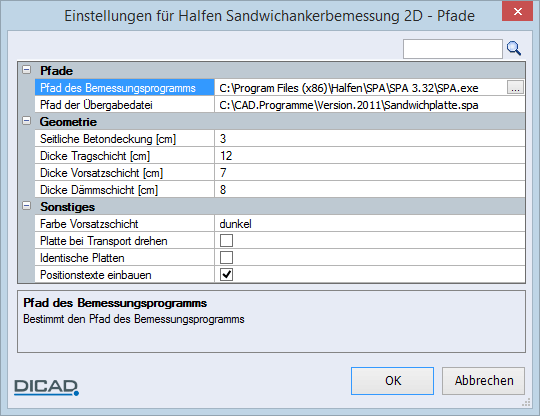This screenshot has height=416, width=540.
Task: Click the magnifier search icon
Action: 514,49
